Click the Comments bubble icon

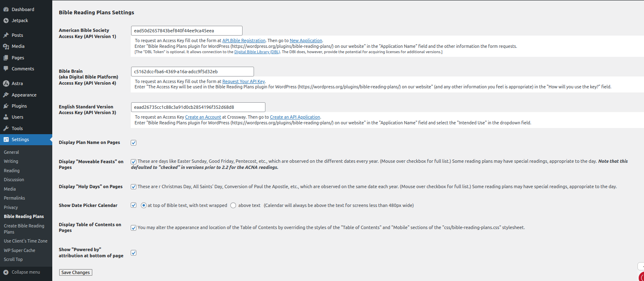click(6, 69)
